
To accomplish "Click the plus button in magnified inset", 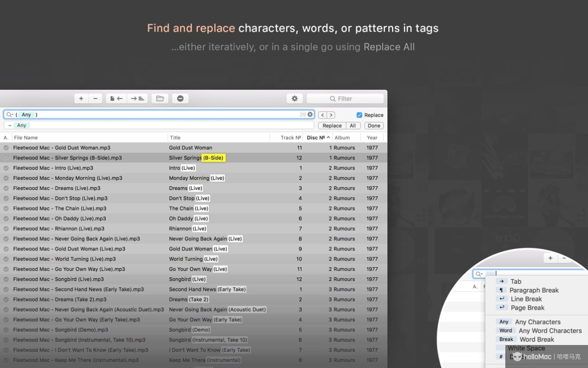I will click(550, 258).
